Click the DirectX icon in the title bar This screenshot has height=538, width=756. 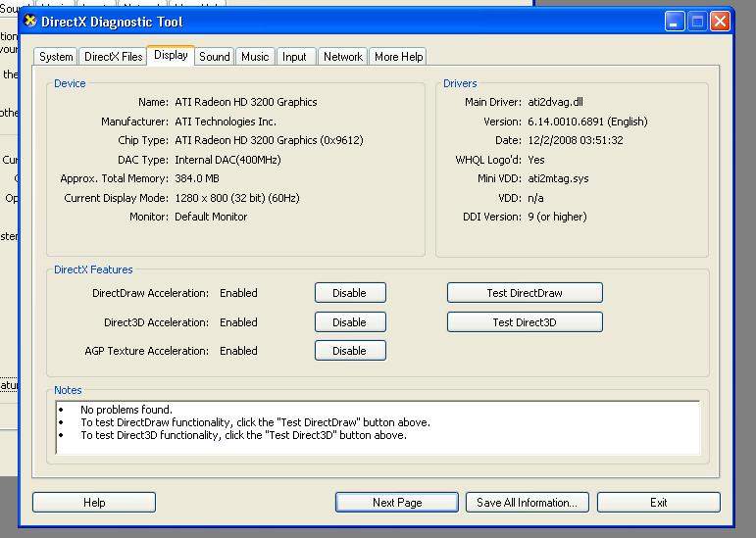point(30,22)
